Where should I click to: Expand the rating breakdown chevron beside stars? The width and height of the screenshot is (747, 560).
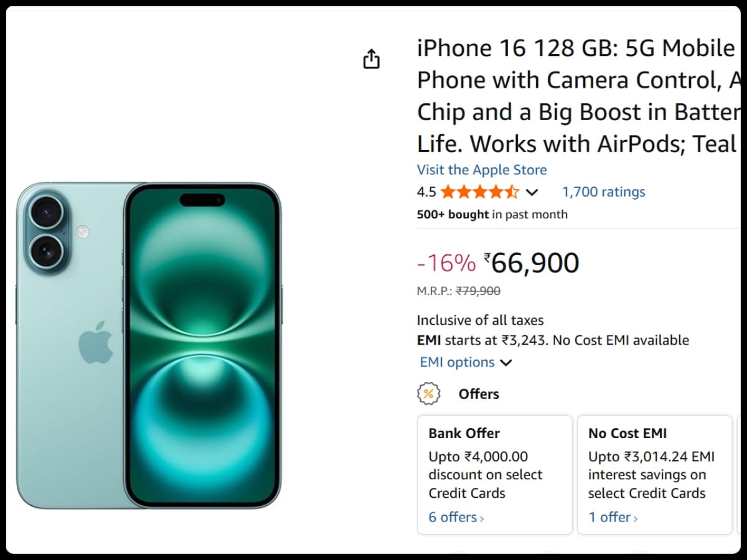pos(532,192)
